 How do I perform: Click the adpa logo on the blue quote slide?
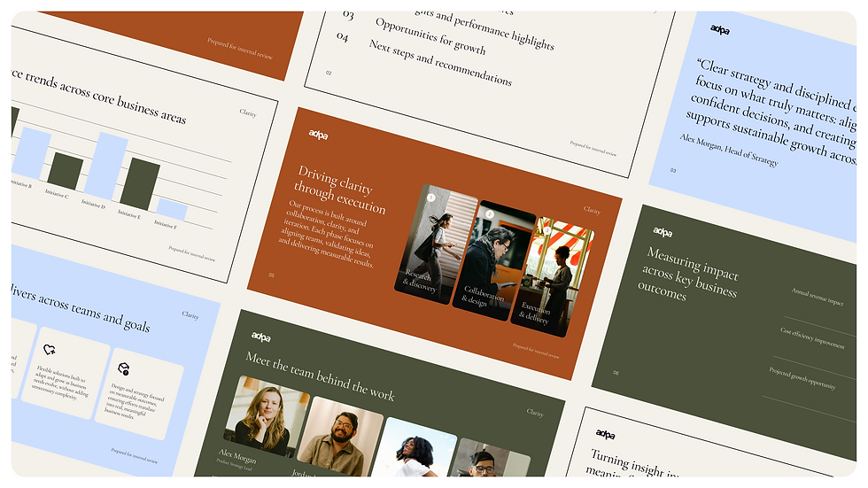pos(719,30)
